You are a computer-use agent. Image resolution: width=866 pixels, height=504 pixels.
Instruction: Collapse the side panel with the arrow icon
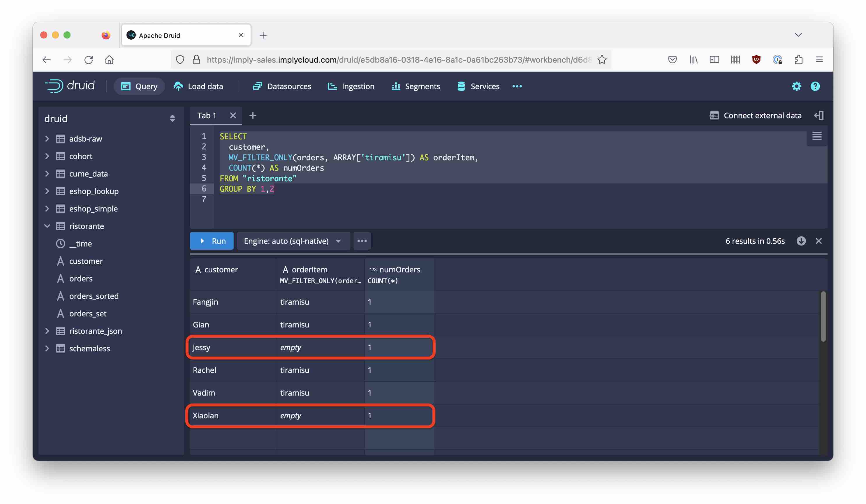819,115
